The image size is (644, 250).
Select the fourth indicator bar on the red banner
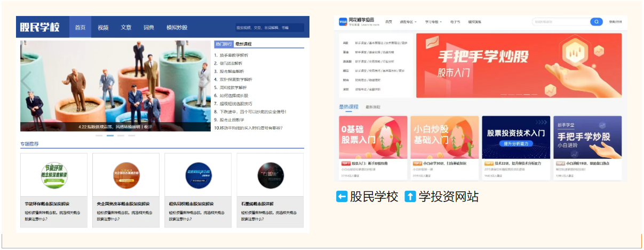(x=526, y=95)
